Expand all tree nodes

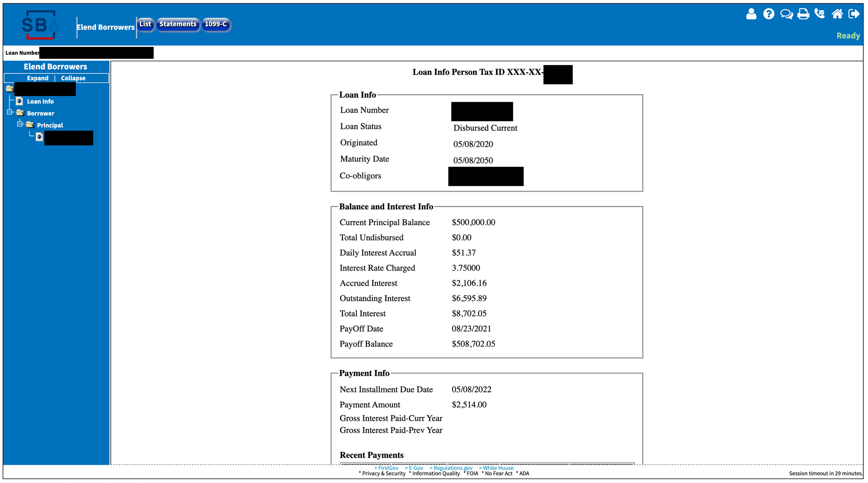coord(38,78)
